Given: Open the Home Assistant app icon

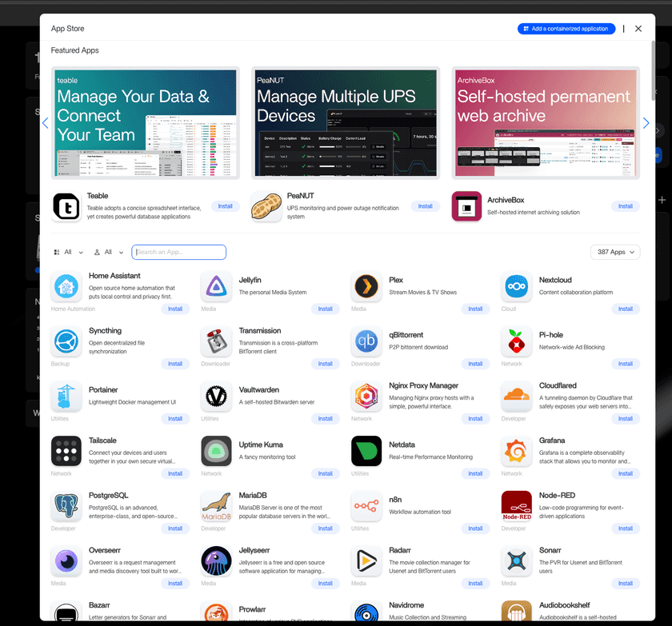Looking at the screenshot, I should coord(66,286).
